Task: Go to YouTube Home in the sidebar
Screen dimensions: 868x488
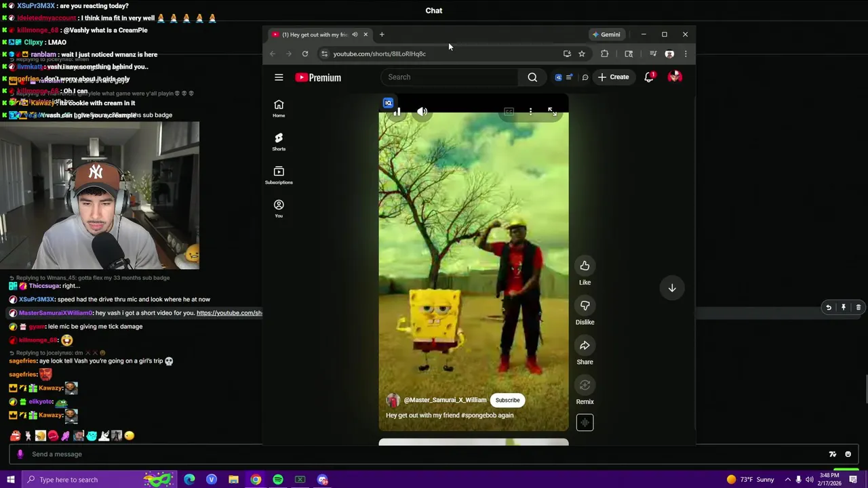Action: pyautogui.click(x=279, y=108)
